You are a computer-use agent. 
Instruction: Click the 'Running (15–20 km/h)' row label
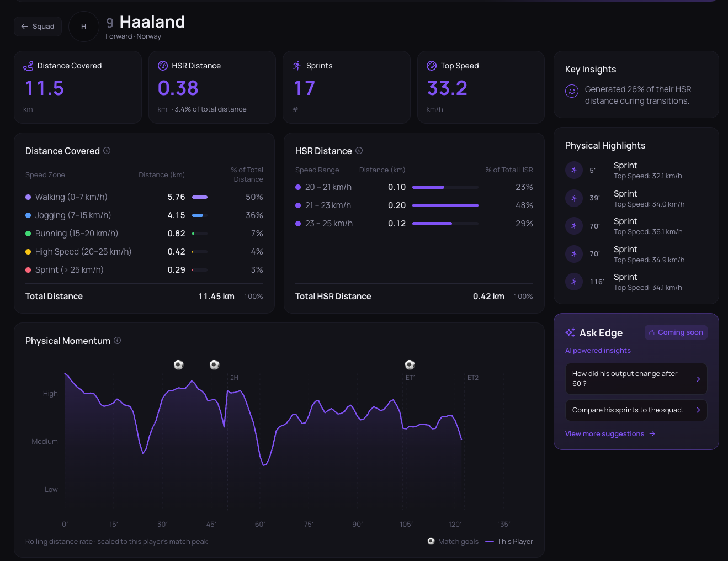(x=77, y=234)
